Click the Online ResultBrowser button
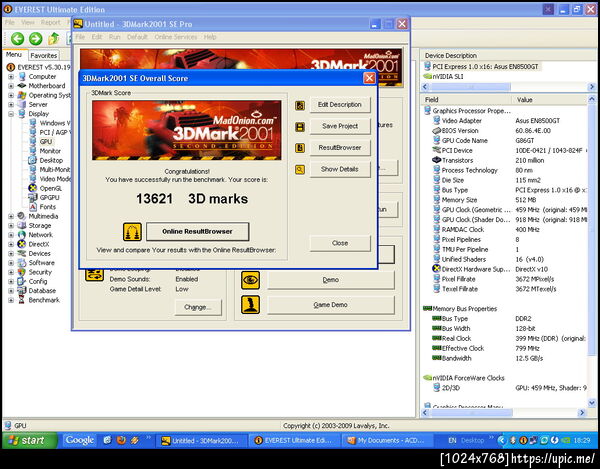600x469 pixels. (x=197, y=231)
